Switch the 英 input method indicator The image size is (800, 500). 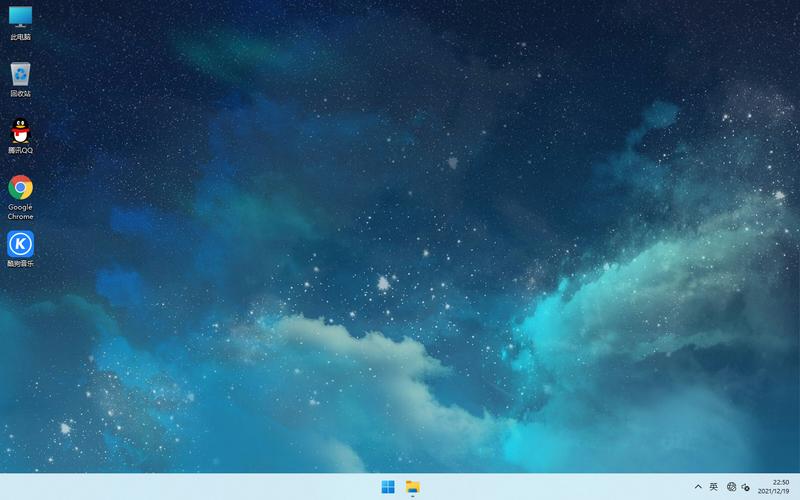tap(714, 487)
